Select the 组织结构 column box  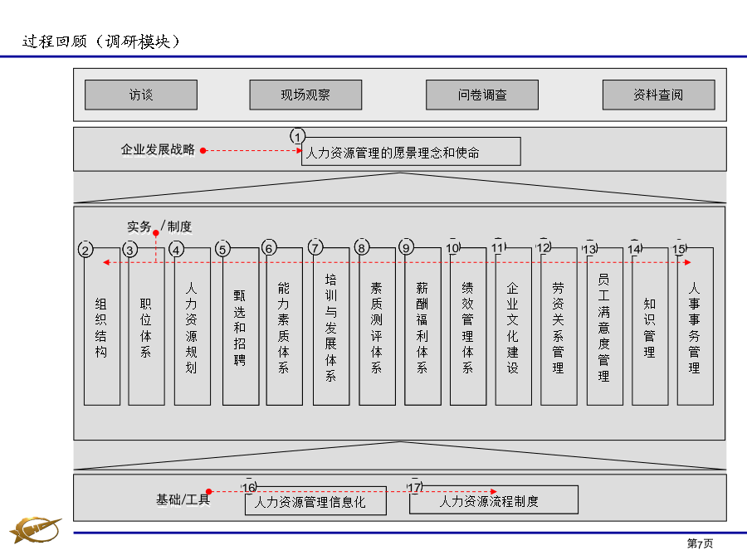pos(102,326)
